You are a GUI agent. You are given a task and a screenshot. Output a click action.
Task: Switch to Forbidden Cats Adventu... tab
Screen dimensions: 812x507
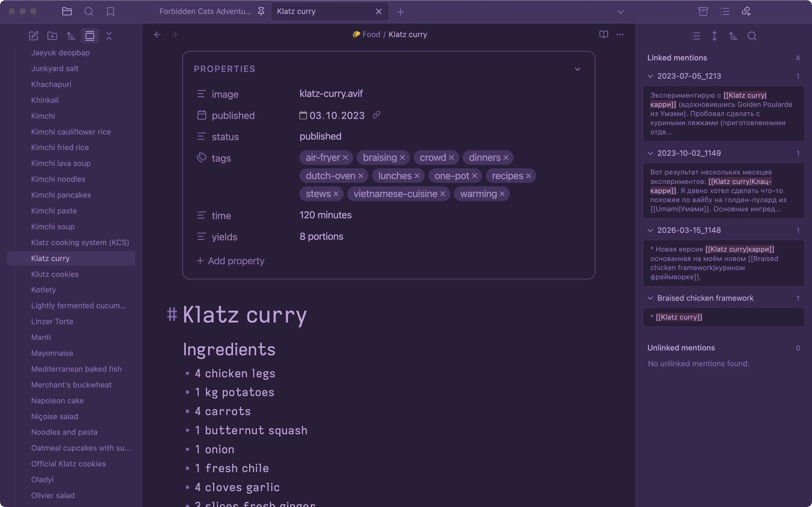pos(205,11)
